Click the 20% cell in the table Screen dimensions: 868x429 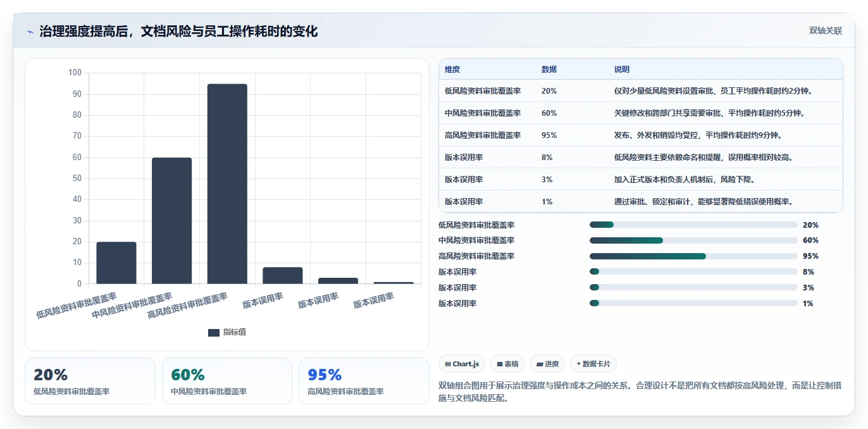[549, 91]
